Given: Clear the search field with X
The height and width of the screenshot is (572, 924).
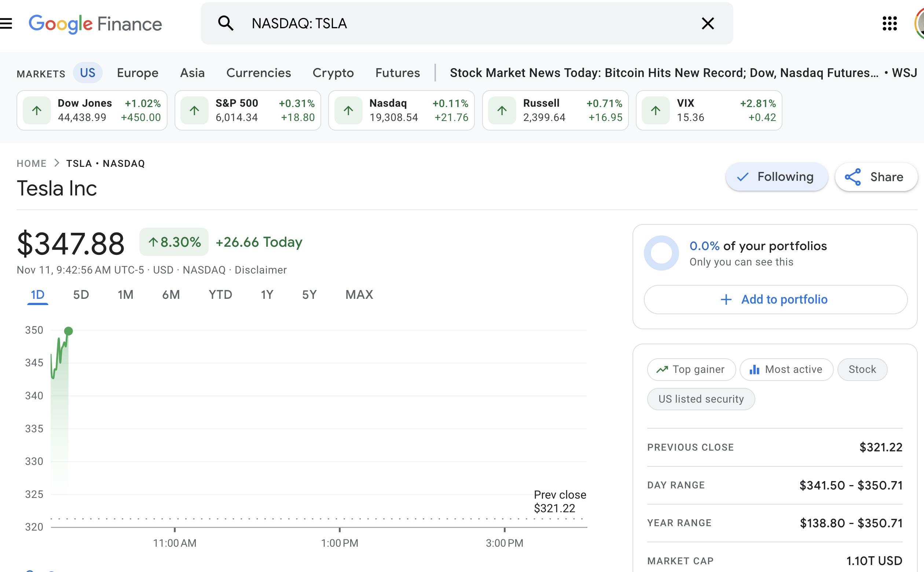Looking at the screenshot, I should 708,23.
